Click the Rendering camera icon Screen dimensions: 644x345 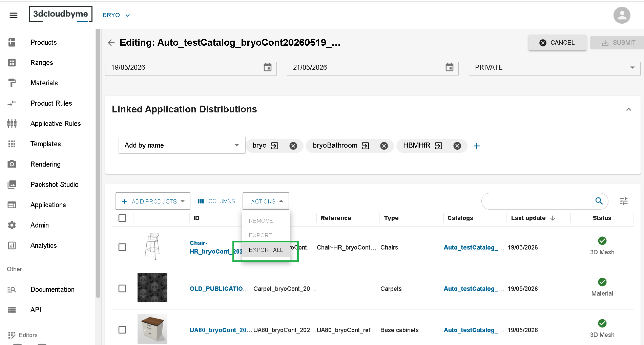(x=12, y=164)
